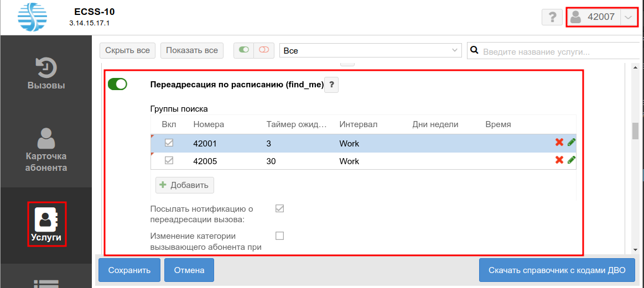The image size is (644, 288).
Task: Toggle the enabled checkbox for 42001
Action: point(169,143)
